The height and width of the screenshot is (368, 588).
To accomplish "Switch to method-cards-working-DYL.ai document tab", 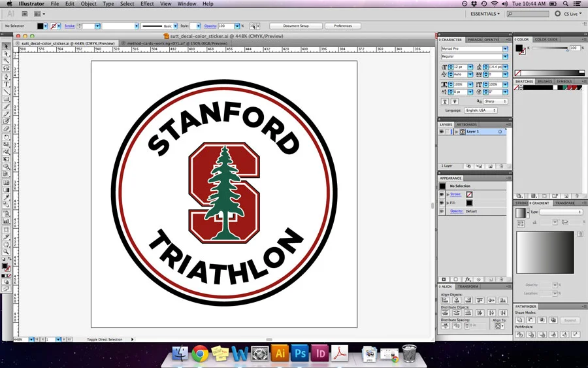I will (177, 44).
